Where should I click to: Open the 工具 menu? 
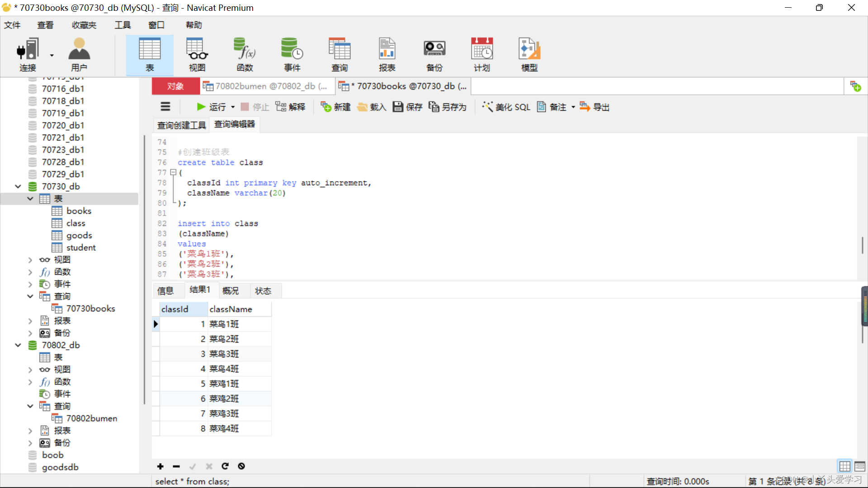pyautogui.click(x=123, y=25)
